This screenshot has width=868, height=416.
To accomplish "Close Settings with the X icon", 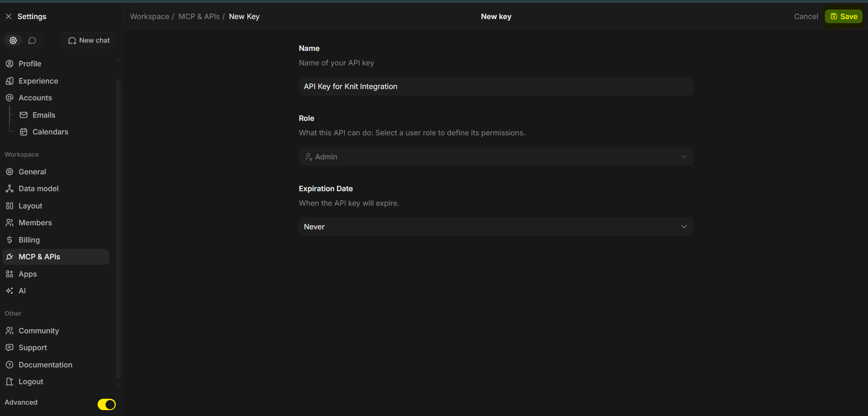I will [9, 16].
